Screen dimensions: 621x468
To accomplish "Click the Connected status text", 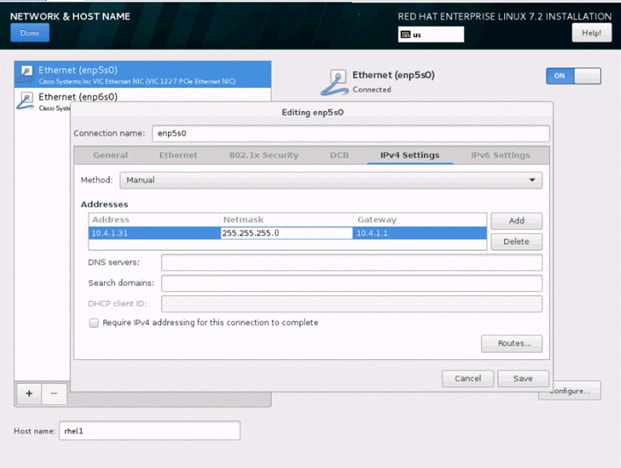I will coord(372,89).
